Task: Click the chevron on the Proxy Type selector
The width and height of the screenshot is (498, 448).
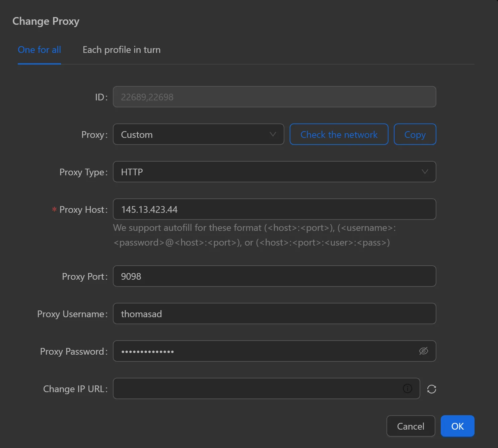Action: [425, 172]
